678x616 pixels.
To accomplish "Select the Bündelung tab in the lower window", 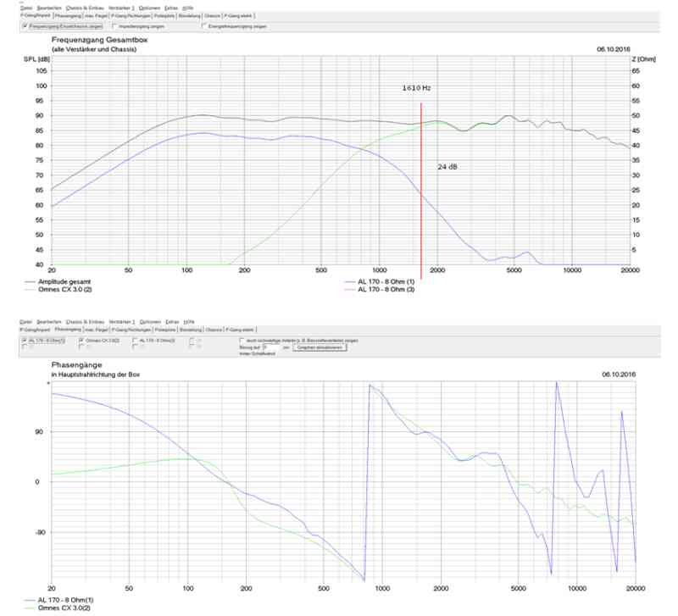I will tap(190, 330).
